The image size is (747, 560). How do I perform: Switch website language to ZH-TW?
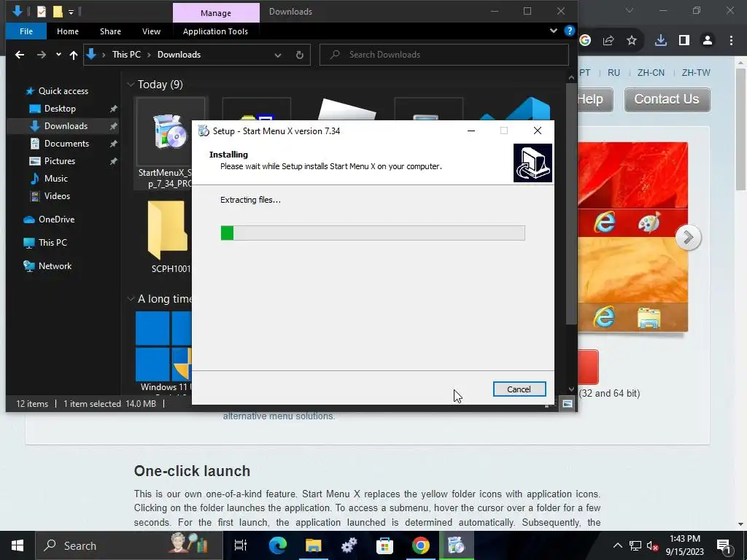click(x=695, y=73)
